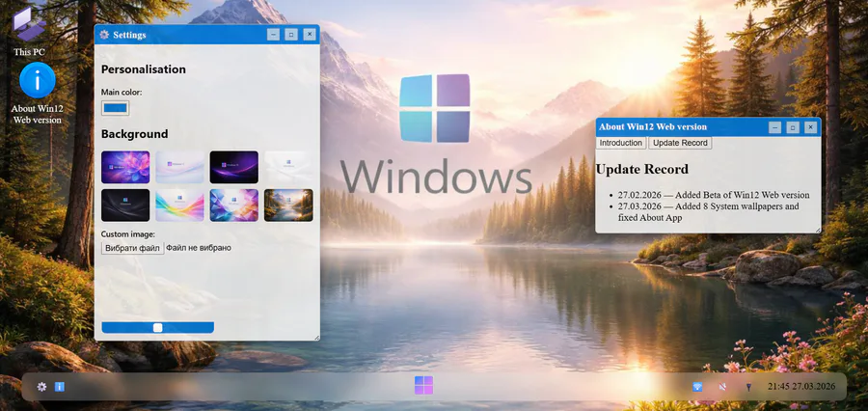Viewport: 868px width, 411px height.
Task: Select the black silk wave wallpaper
Action: coord(125,205)
